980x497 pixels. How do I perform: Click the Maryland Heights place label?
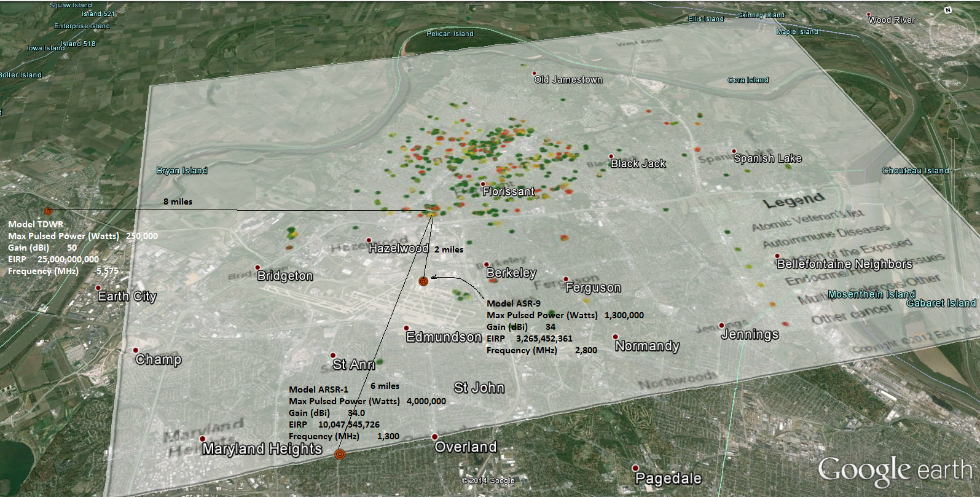coord(262,449)
